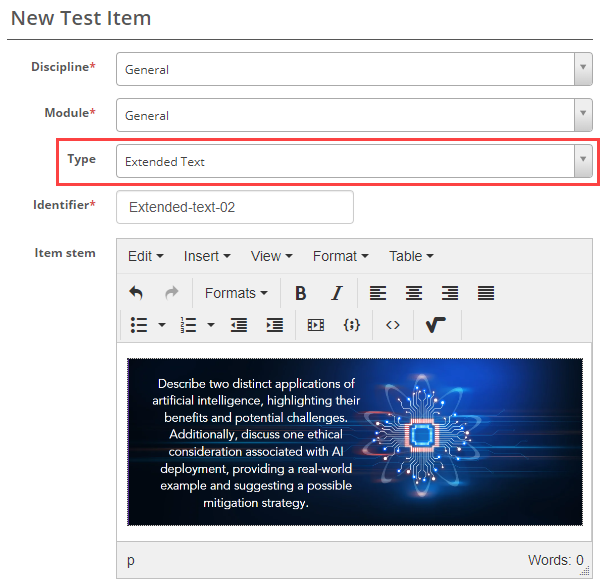Click the Type label
Screen dimensions: 600x585
82,159
